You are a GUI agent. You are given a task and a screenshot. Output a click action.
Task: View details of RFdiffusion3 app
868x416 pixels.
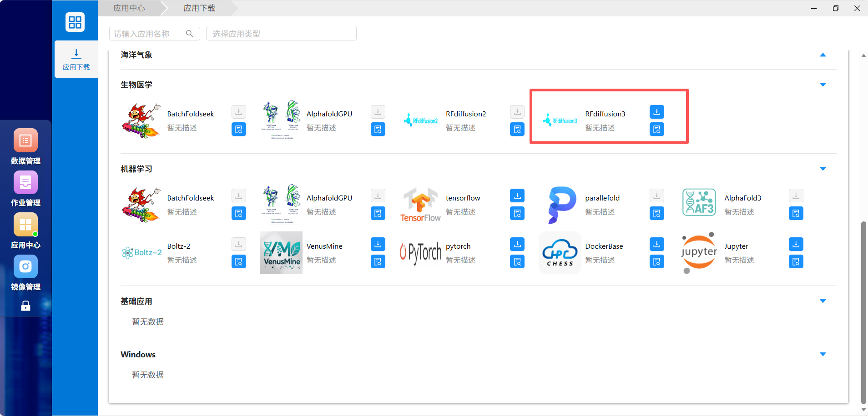click(x=656, y=130)
